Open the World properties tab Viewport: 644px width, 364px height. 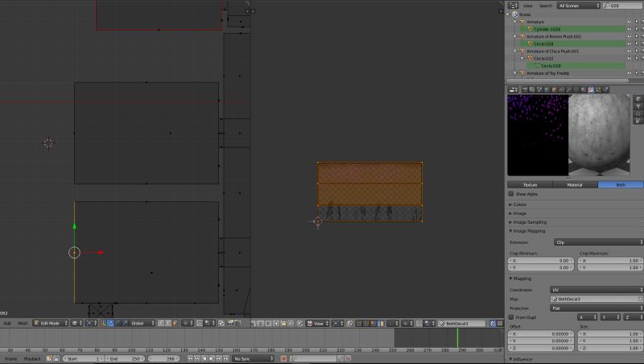[x=547, y=89]
